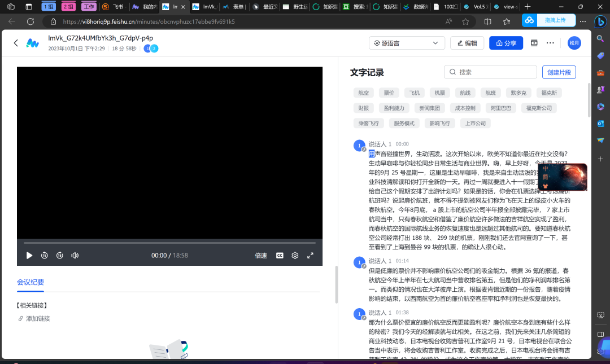610x364 pixels.
Task: Select the 影响飞行 keyword tag
Action: [x=439, y=123]
